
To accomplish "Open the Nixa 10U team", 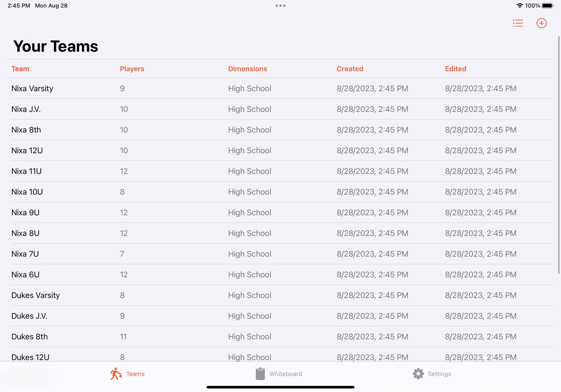I will (280, 192).
